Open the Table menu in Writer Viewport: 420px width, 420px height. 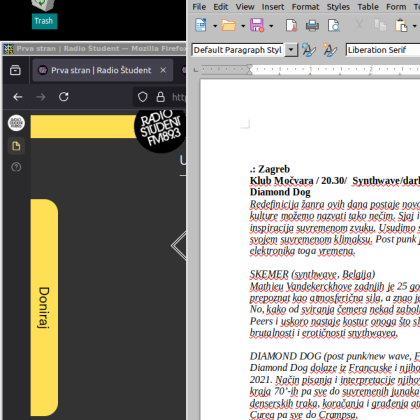point(368,7)
